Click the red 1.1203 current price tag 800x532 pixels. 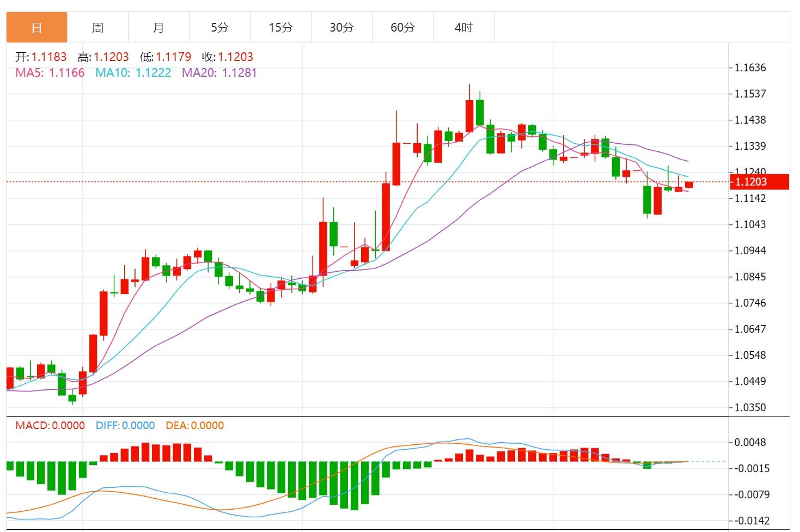click(759, 182)
